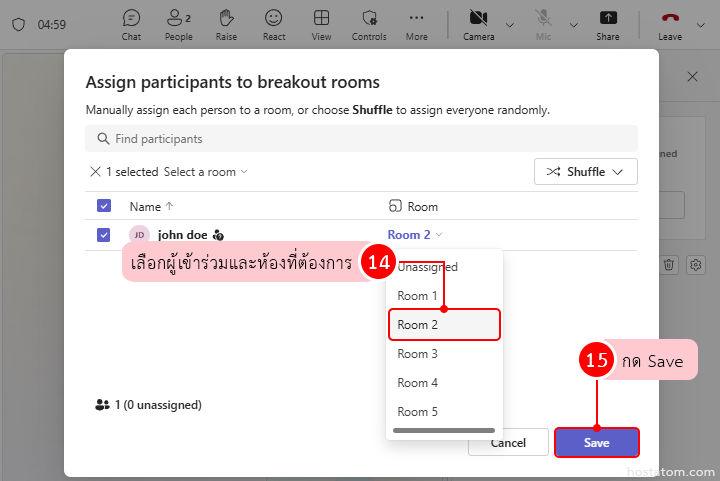The width and height of the screenshot is (720, 481).
Task: Pick Room 4 from dropdown list
Action: tap(418, 383)
